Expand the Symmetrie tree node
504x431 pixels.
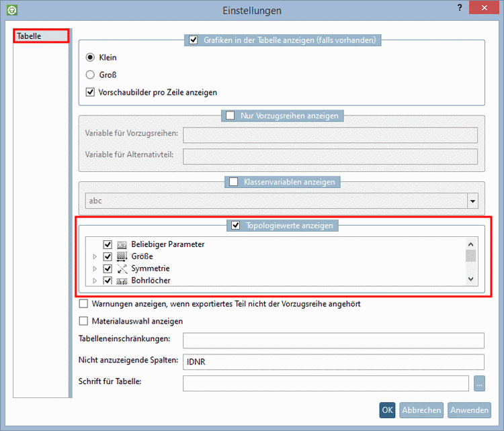pos(95,269)
